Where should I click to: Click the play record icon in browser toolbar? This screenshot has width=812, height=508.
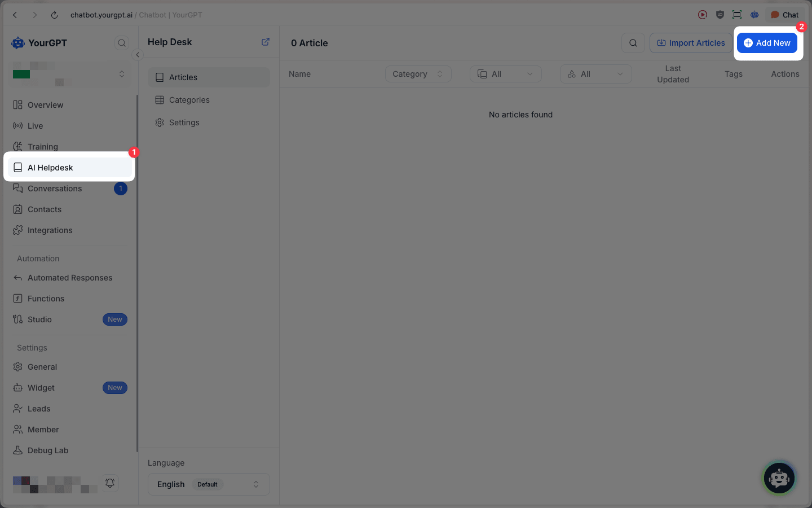point(703,15)
